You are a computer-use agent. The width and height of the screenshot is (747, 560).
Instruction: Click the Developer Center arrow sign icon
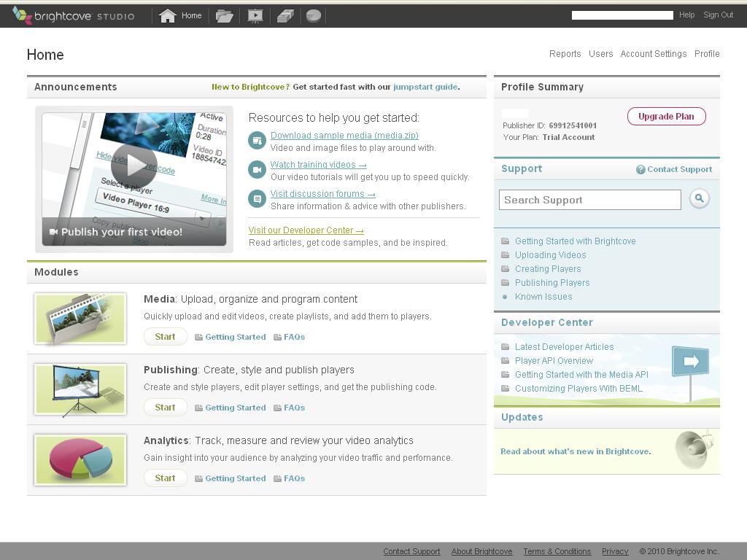(690, 362)
